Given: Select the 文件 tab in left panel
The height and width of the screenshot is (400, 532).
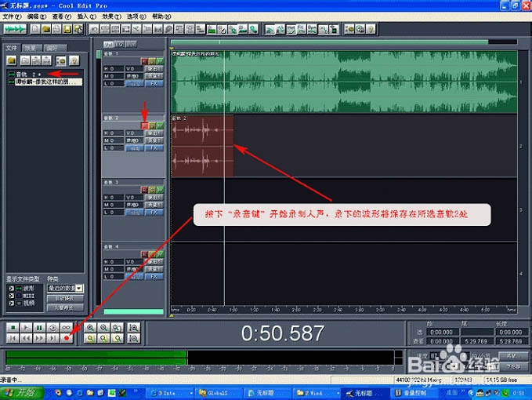Looking at the screenshot, I should (12, 48).
